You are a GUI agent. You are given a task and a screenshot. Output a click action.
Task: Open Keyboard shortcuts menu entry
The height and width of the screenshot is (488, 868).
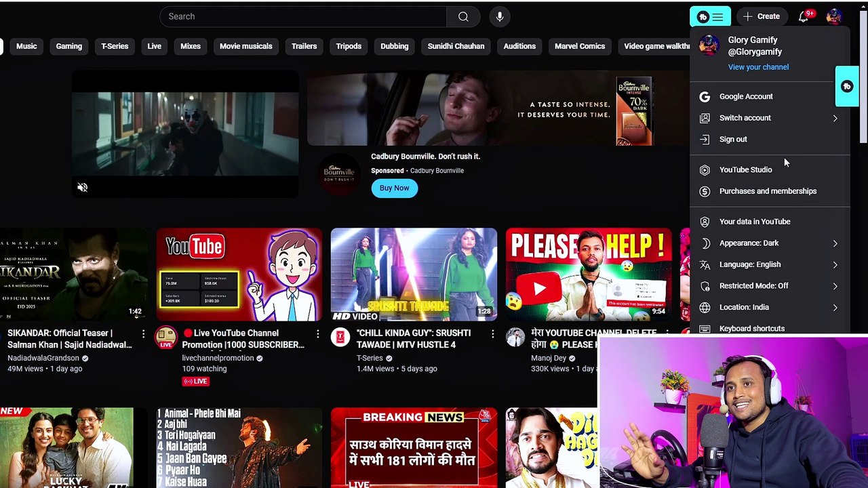770,329
